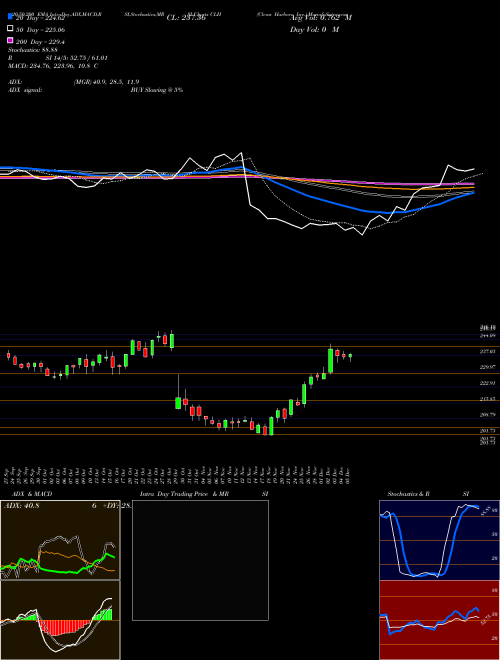Click the 'ADX & MACD' panel title
Viewport: 500px width, 660px height.
32,494
